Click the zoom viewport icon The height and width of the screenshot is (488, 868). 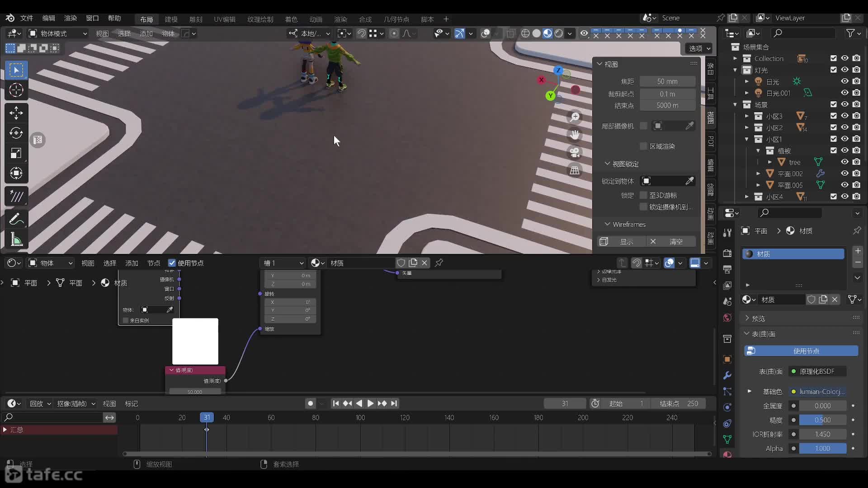575,117
